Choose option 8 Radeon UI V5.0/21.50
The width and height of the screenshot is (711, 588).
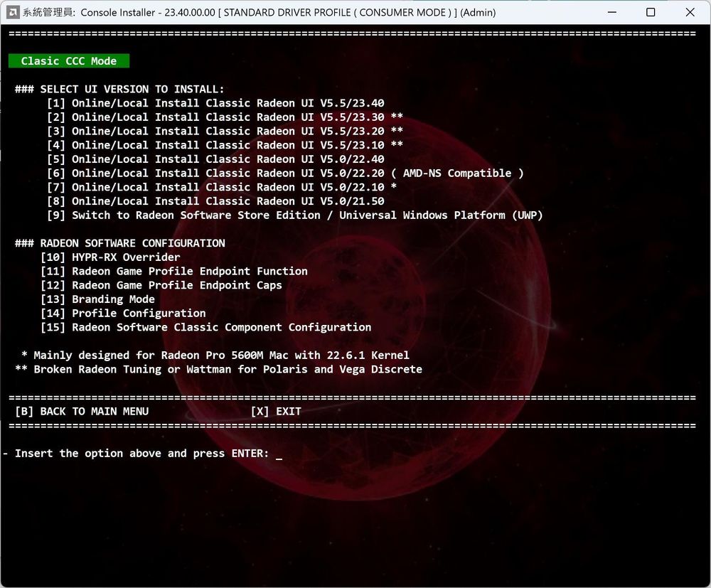(215, 201)
